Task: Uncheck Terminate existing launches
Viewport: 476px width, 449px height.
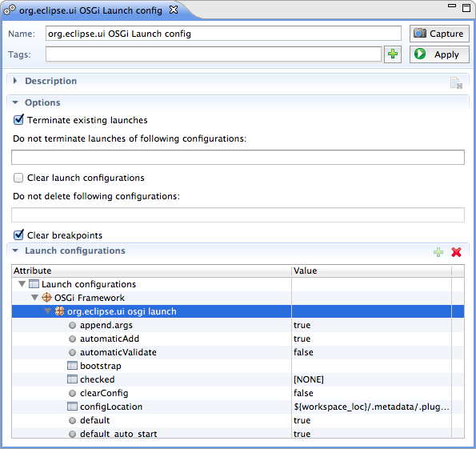Action: [18, 120]
